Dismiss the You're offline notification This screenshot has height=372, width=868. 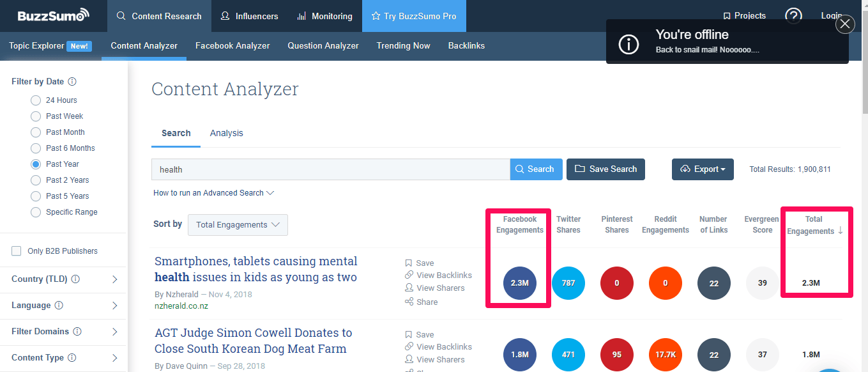click(845, 24)
